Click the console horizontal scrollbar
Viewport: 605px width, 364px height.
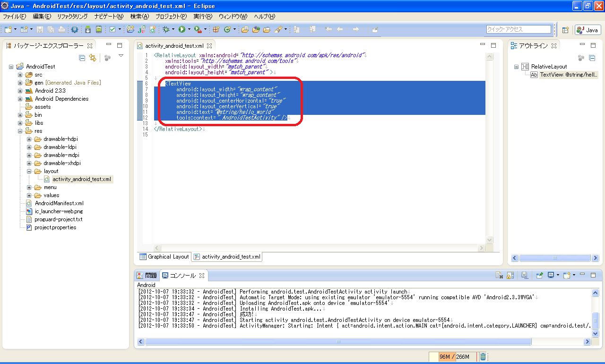338,341
